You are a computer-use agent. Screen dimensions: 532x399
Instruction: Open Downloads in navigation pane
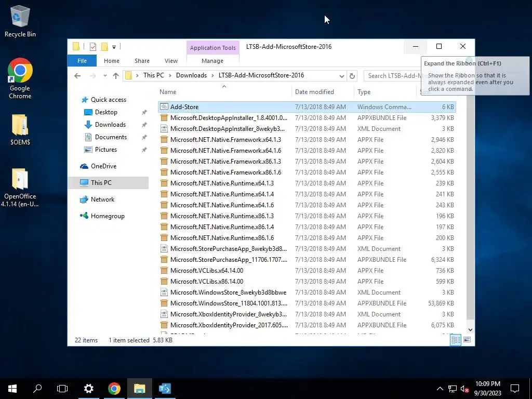coord(110,125)
